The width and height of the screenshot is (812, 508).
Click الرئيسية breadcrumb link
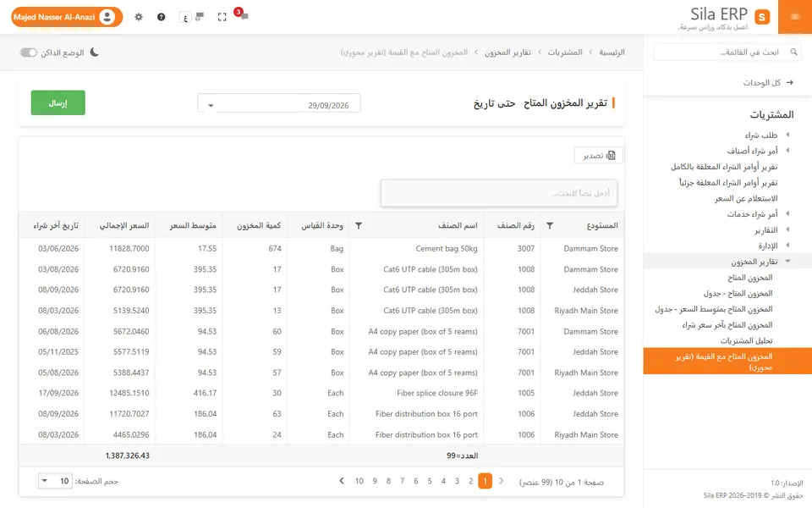(612, 52)
